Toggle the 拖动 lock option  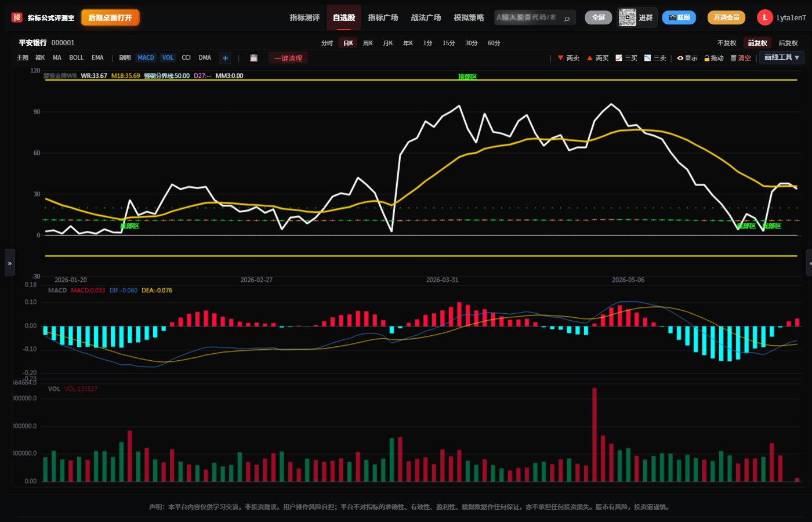[x=714, y=58]
